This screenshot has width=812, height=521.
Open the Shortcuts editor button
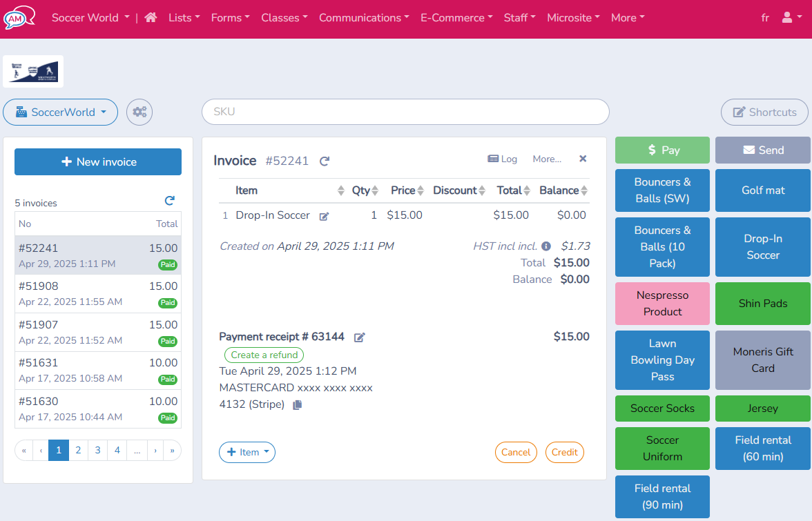click(x=764, y=112)
